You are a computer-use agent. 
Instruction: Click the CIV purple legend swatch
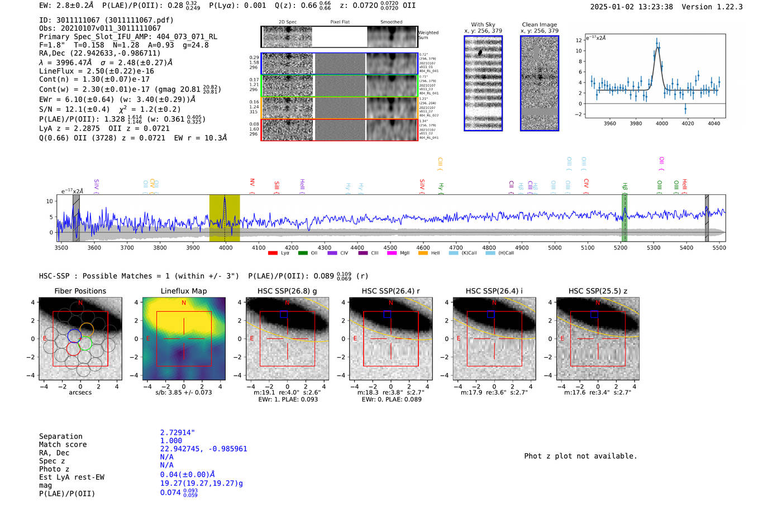(332, 253)
